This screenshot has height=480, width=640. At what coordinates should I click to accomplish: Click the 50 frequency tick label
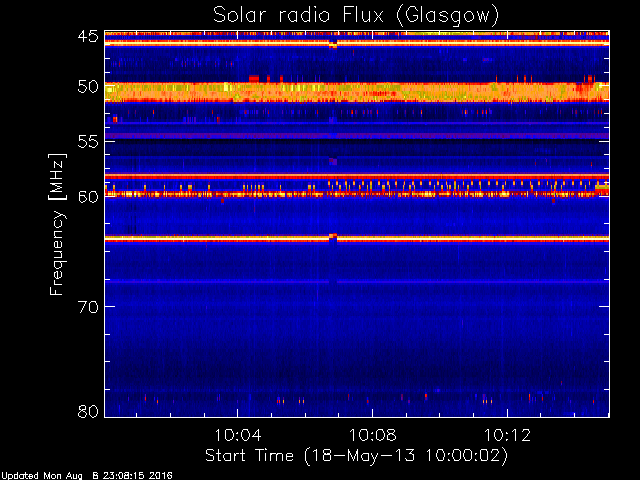tap(88, 87)
